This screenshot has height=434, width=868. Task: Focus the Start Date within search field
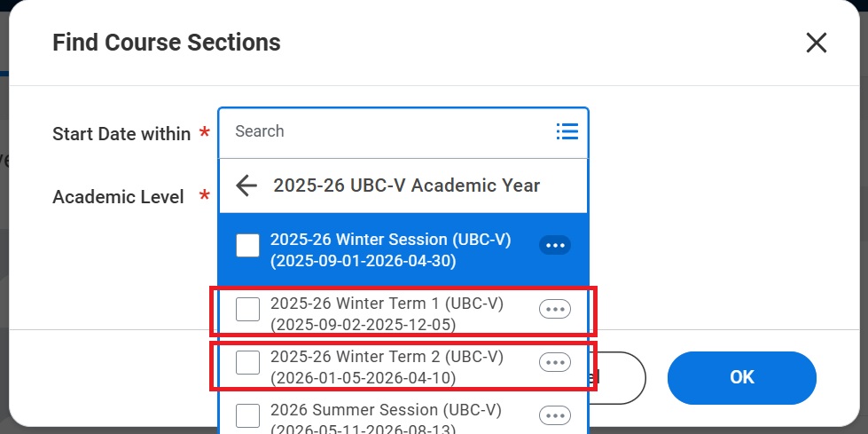pyautogui.click(x=393, y=131)
